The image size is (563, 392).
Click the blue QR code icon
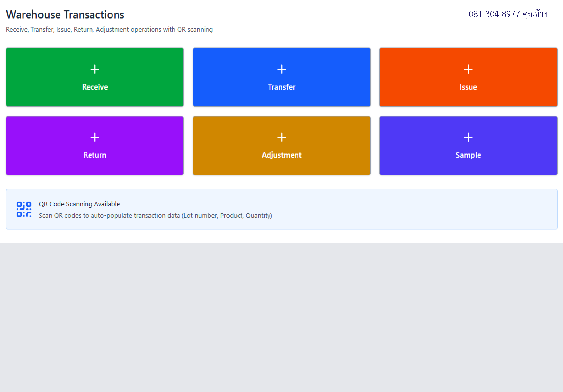pyautogui.click(x=24, y=209)
